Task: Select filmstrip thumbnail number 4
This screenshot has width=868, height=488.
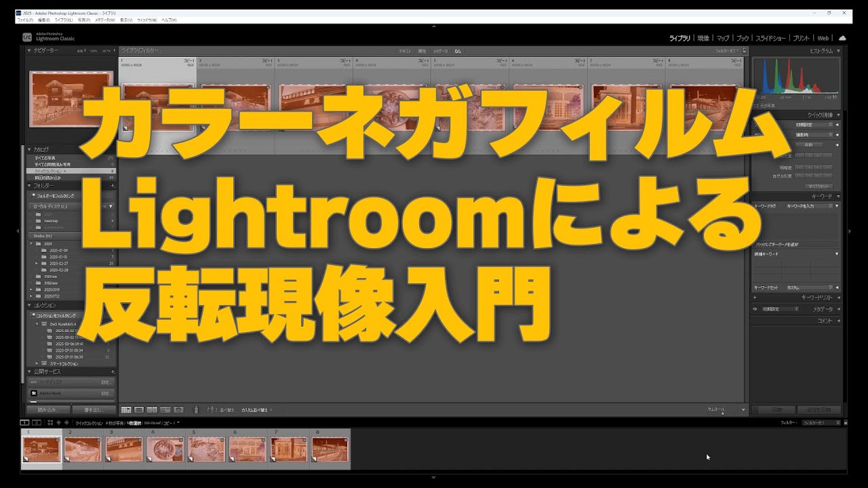Action: (165, 449)
